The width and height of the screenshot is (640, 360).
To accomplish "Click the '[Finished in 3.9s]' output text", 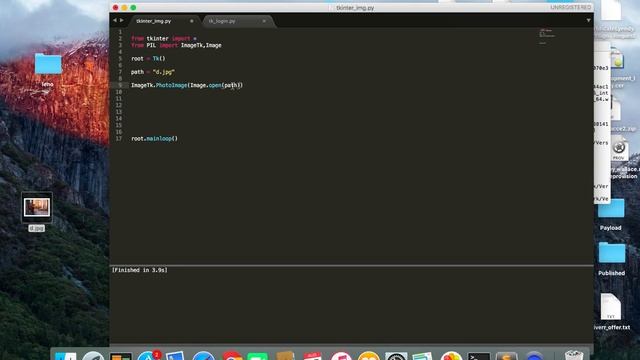I will tap(140, 270).
